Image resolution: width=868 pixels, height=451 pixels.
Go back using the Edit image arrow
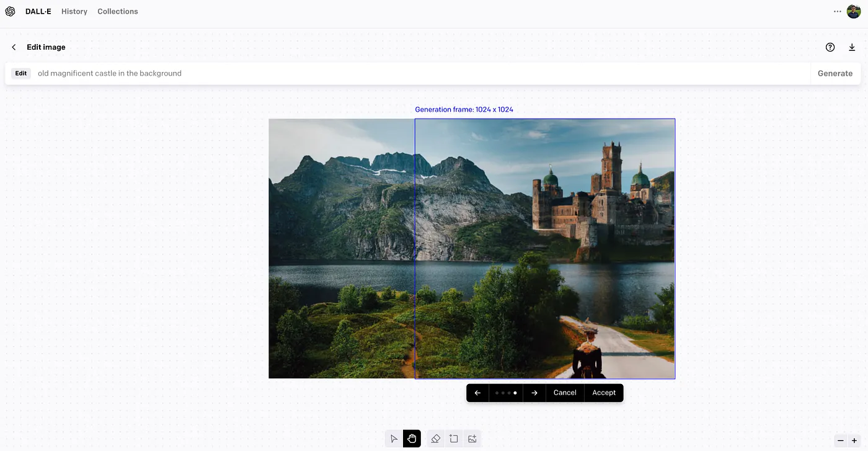14,47
